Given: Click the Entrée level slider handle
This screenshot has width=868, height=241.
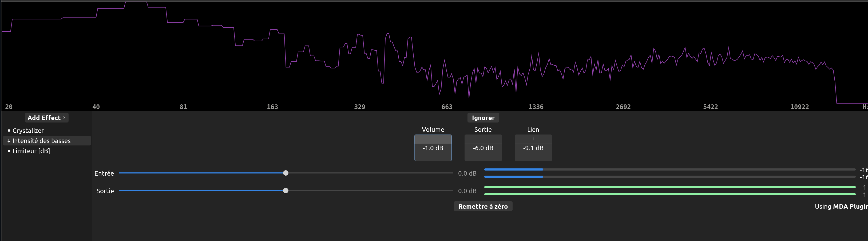Looking at the screenshot, I should pos(286,173).
